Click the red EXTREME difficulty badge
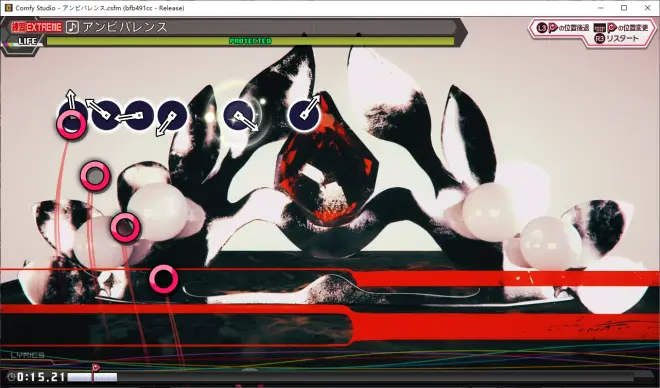660x388 pixels. [37, 28]
